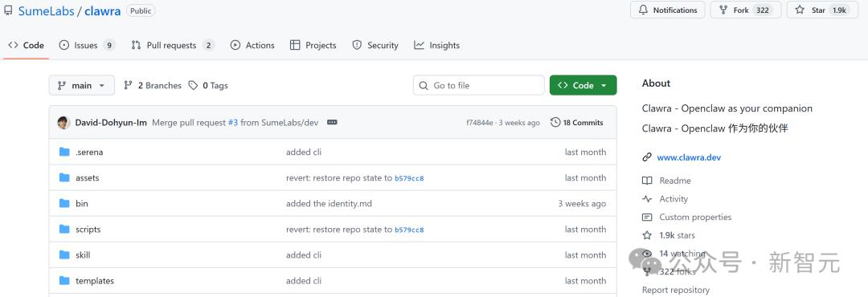This screenshot has height=297, width=868.
Task: Click the folder icon for .serena
Action: click(64, 152)
